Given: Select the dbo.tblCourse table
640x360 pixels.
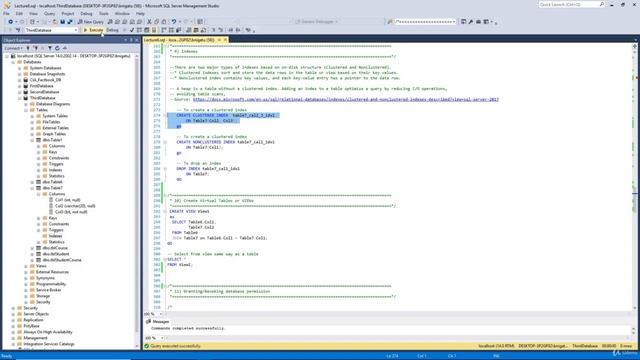Looking at the screenshot, I should 55,248.
